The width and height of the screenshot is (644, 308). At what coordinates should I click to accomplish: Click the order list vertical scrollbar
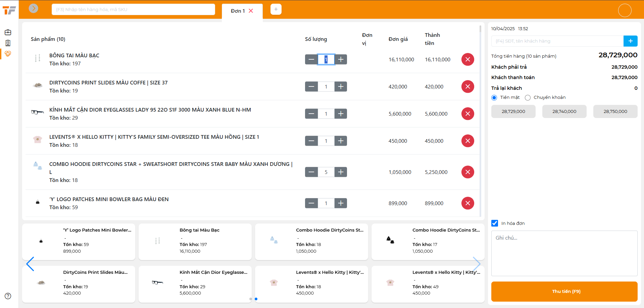[x=480, y=121]
